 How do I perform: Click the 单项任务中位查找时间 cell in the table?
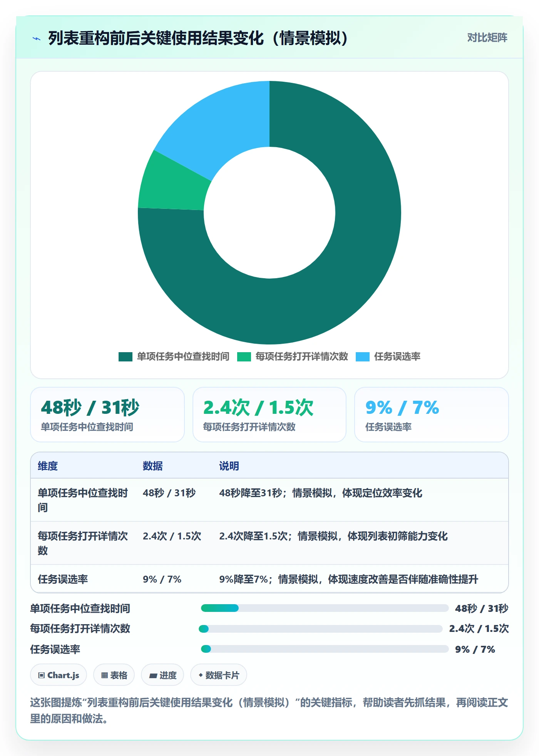tap(83, 500)
